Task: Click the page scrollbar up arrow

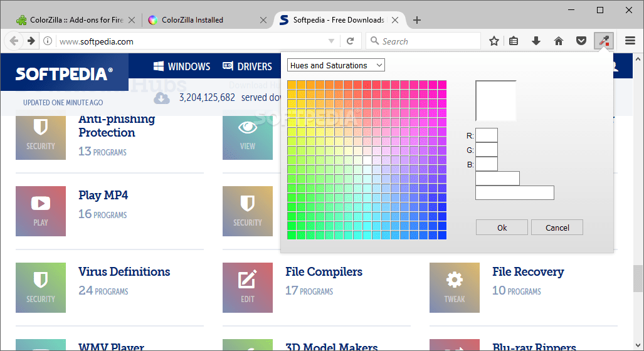Action: pyautogui.click(x=638, y=59)
